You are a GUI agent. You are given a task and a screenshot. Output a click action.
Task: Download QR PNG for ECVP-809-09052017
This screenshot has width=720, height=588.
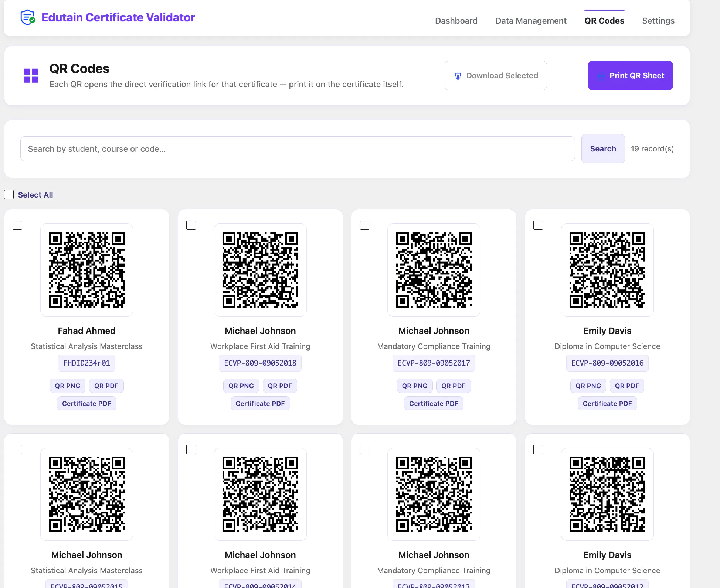tap(415, 386)
